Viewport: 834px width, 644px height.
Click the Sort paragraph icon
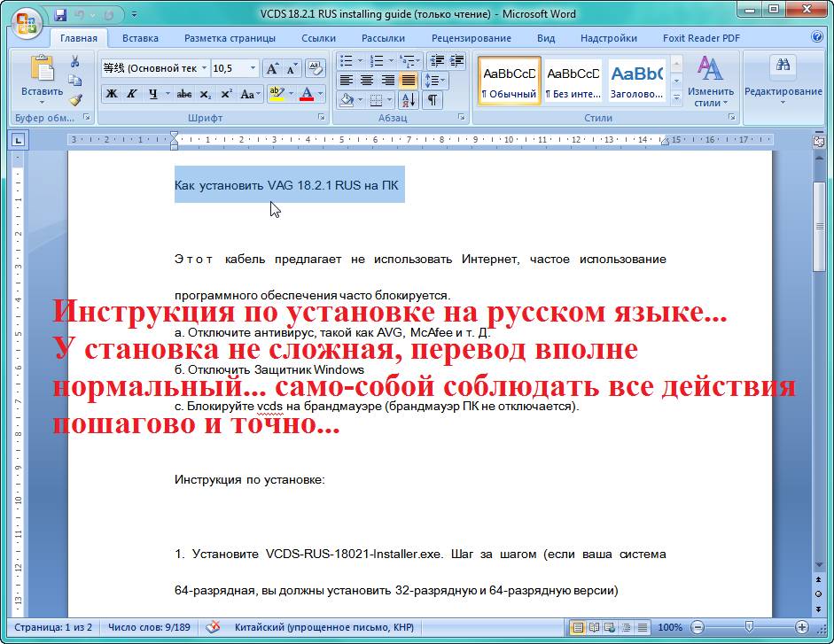tap(409, 100)
